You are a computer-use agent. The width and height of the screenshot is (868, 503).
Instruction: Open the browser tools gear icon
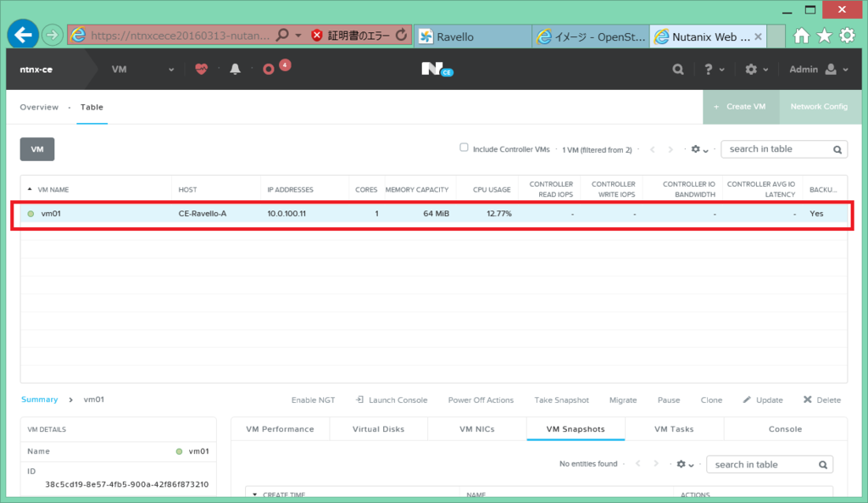(848, 36)
